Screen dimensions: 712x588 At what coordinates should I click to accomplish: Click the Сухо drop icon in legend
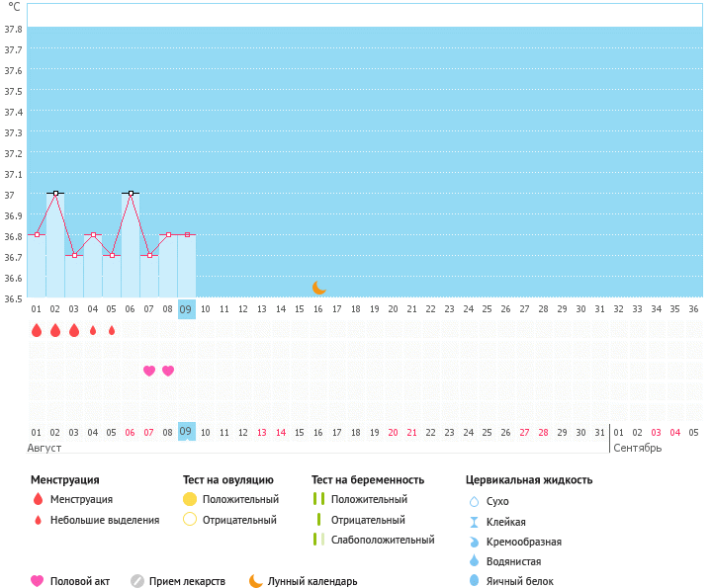[x=474, y=501]
